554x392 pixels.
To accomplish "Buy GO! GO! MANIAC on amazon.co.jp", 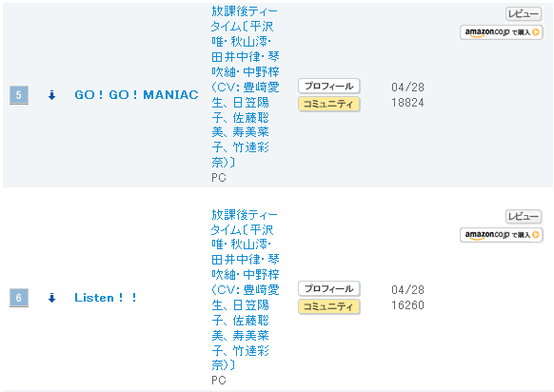I will pos(501,32).
